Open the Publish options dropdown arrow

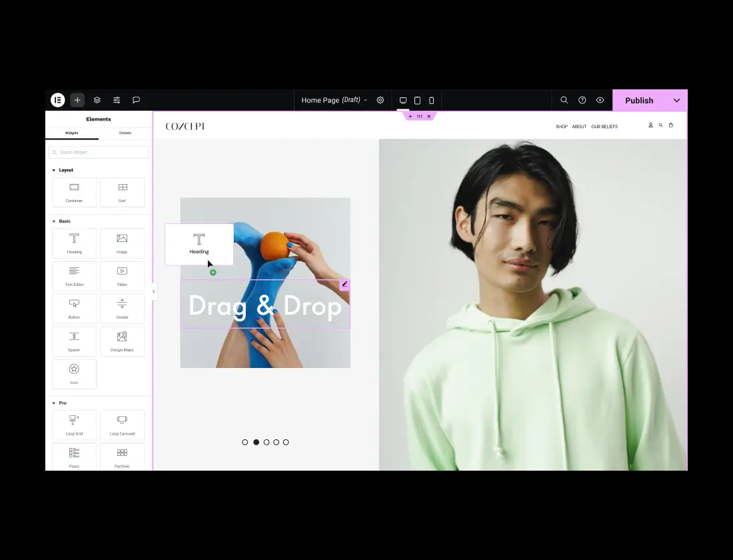[x=677, y=101]
